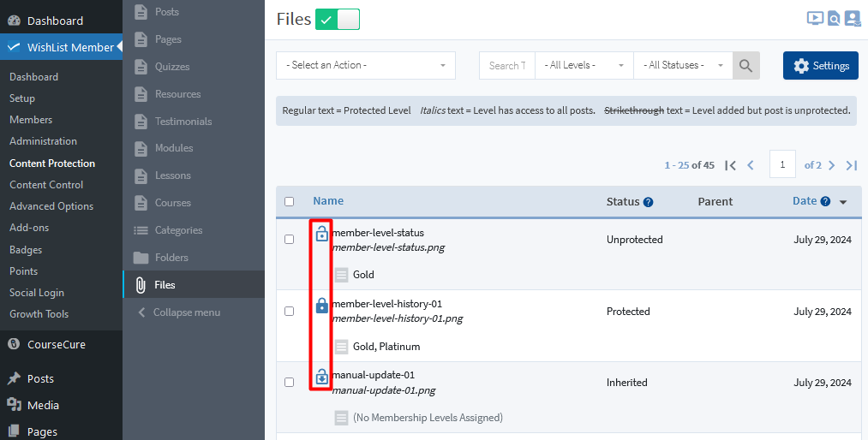Check the box for member-level-history-01
Screen dimensions: 868x440
tap(289, 312)
